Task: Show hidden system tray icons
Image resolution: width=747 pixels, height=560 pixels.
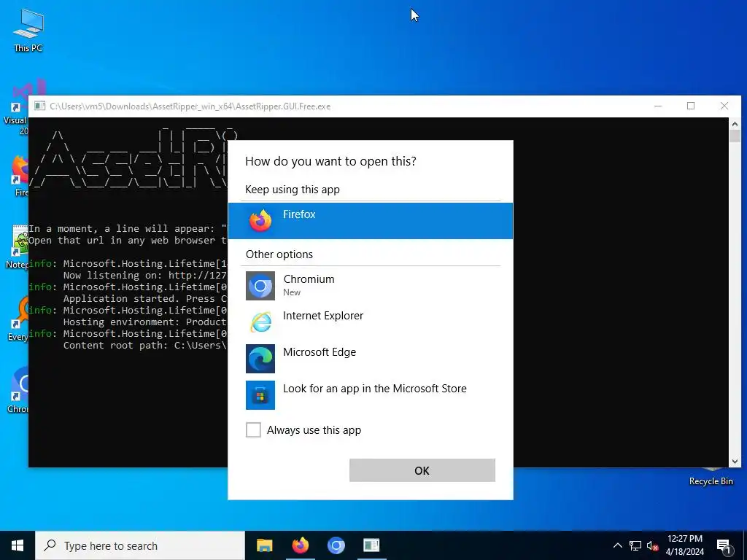Action: [x=617, y=545]
